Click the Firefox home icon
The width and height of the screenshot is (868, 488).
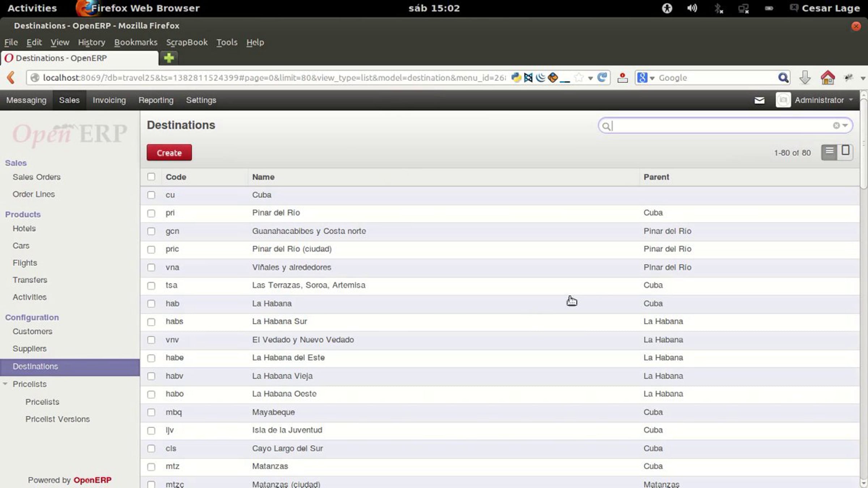pos(827,78)
